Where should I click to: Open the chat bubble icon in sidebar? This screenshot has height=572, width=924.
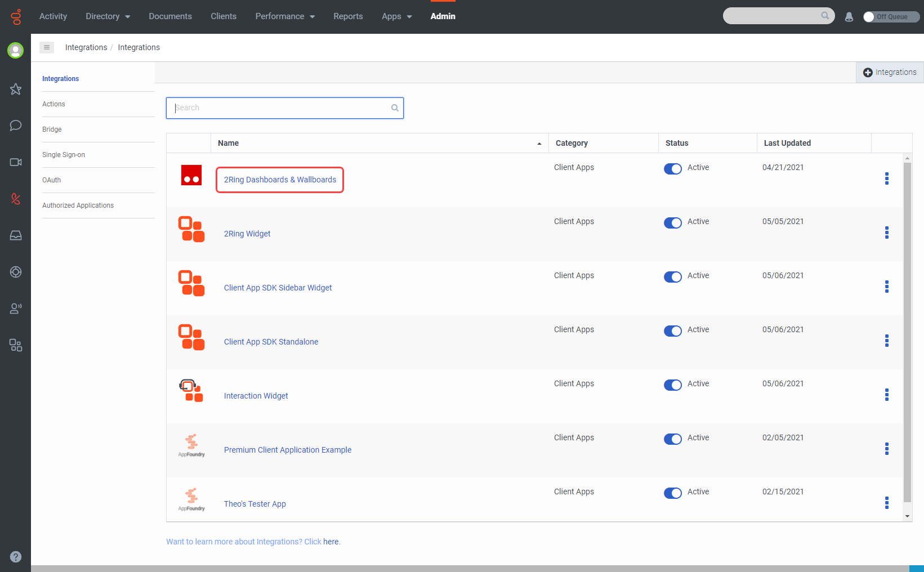click(x=16, y=125)
